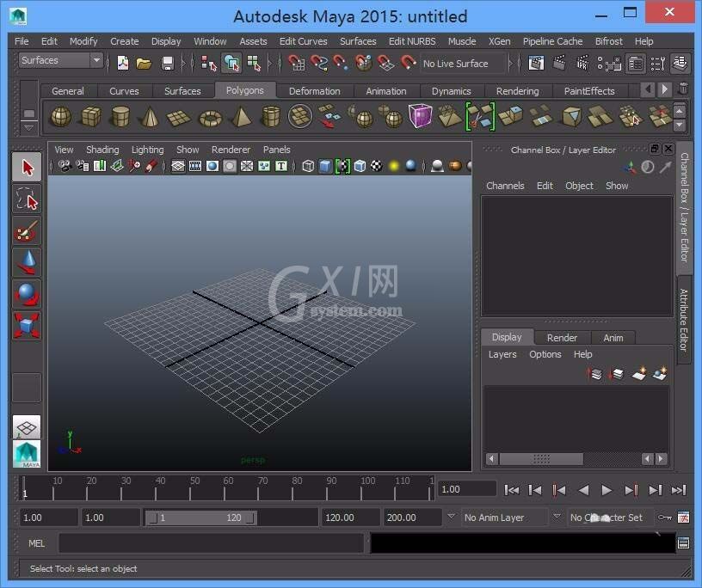Switch to the Rendering shelf tab

coord(518,91)
